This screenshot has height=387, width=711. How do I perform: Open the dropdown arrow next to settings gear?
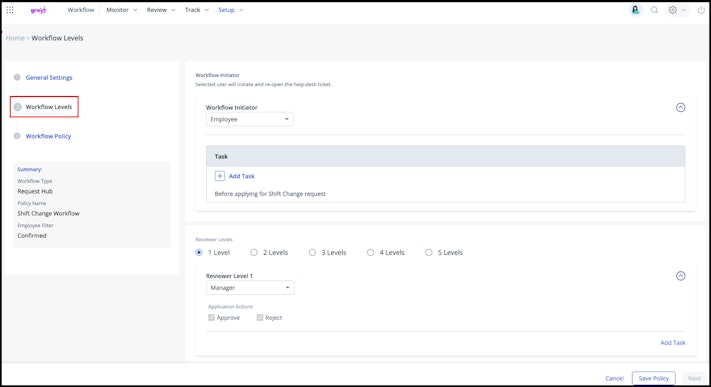684,10
